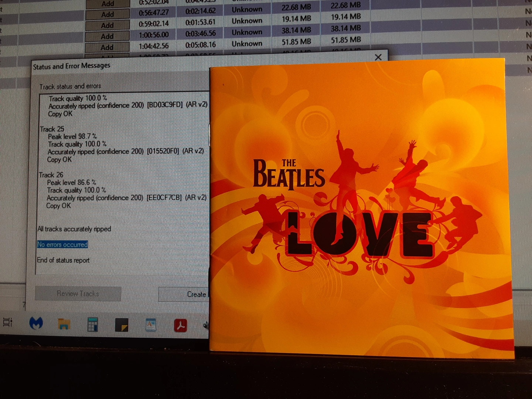Click the accurately ripped line with [015520F0]
Viewport: 532px width, 399px height.
click(x=126, y=151)
